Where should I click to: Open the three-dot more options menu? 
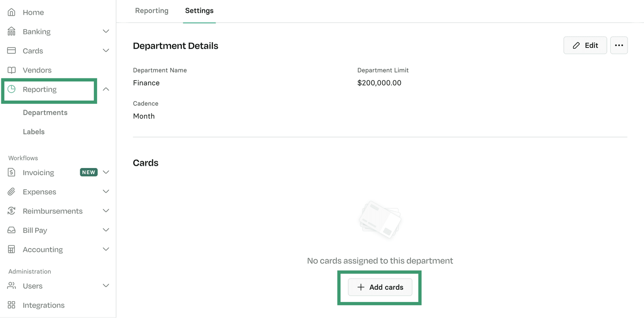619,45
